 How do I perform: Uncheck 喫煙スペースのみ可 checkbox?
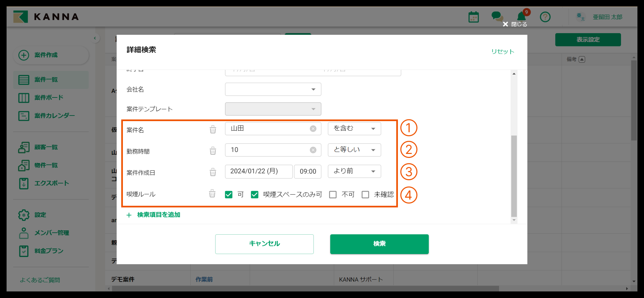pos(254,195)
